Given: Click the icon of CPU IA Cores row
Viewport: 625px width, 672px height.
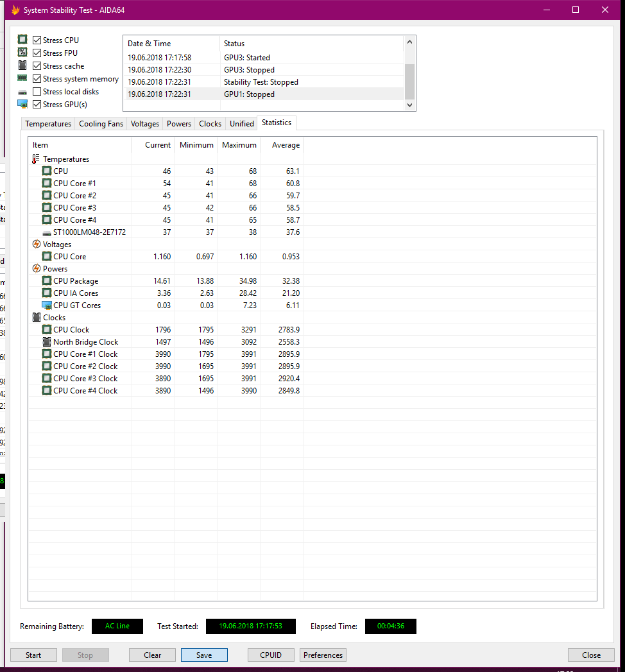Looking at the screenshot, I should (47, 293).
